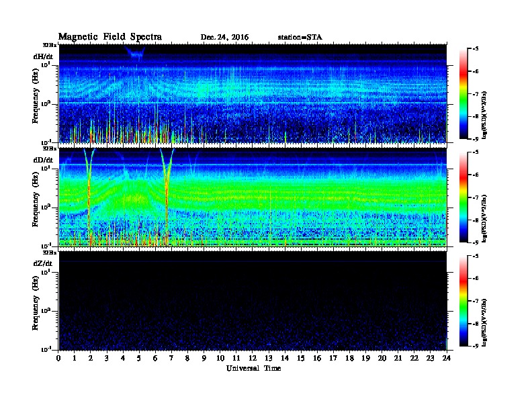Viewport: 532px width, 411px height.
Task: Click hour tick label "2" on time axis
Action: [91, 358]
